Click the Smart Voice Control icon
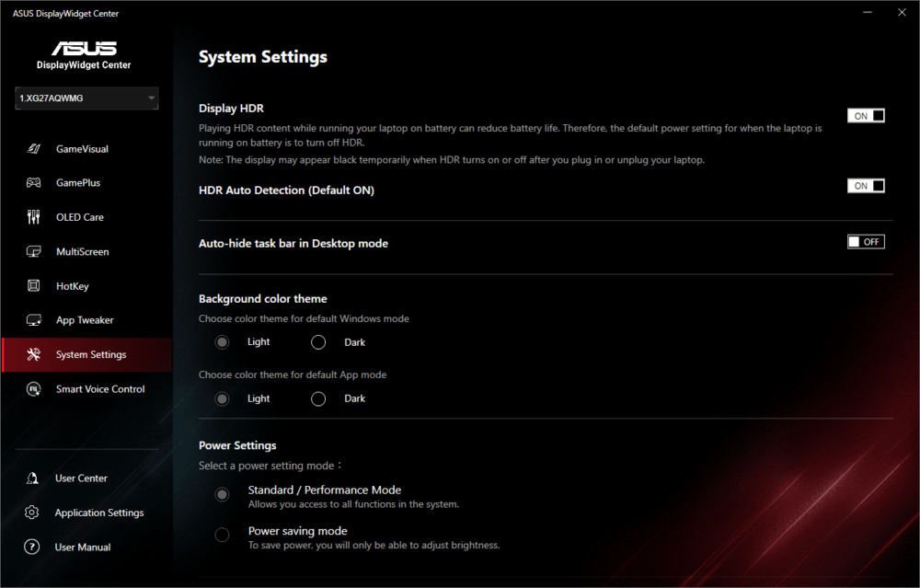The height and width of the screenshot is (588, 920). 34,389
